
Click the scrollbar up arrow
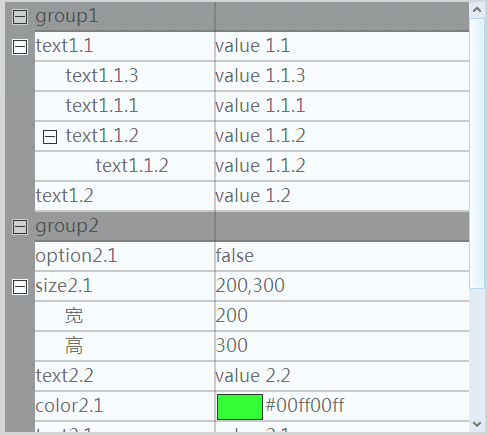click(477, 10)
